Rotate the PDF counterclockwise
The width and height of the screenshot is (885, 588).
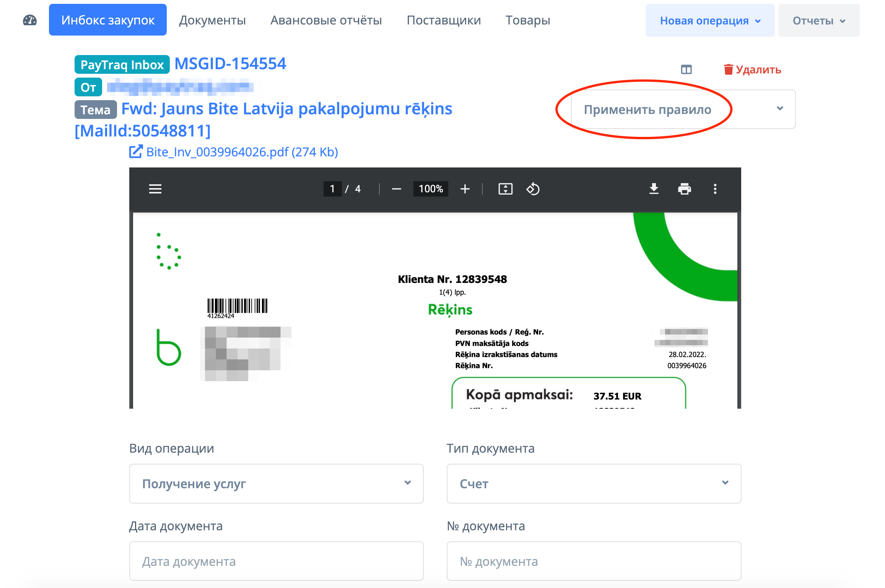point(533,189)
